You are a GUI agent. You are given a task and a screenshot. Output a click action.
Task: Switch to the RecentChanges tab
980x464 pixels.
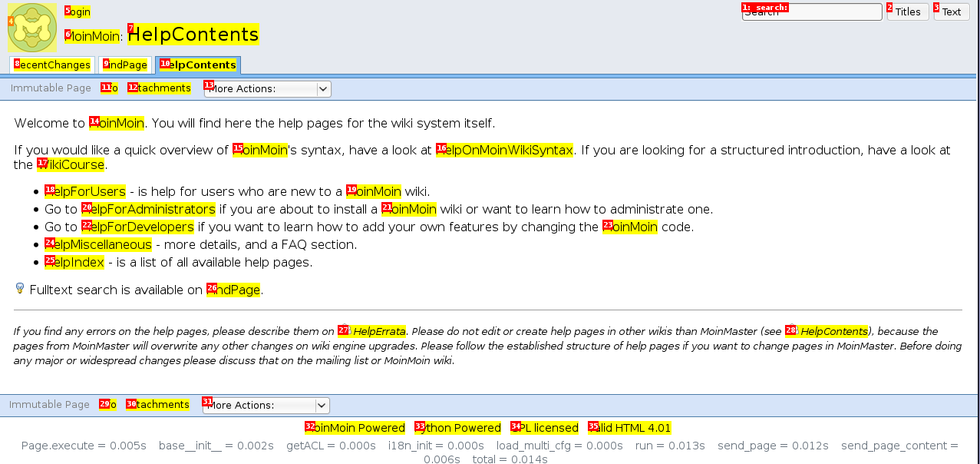pyautogui.click(x=52, y=65)
